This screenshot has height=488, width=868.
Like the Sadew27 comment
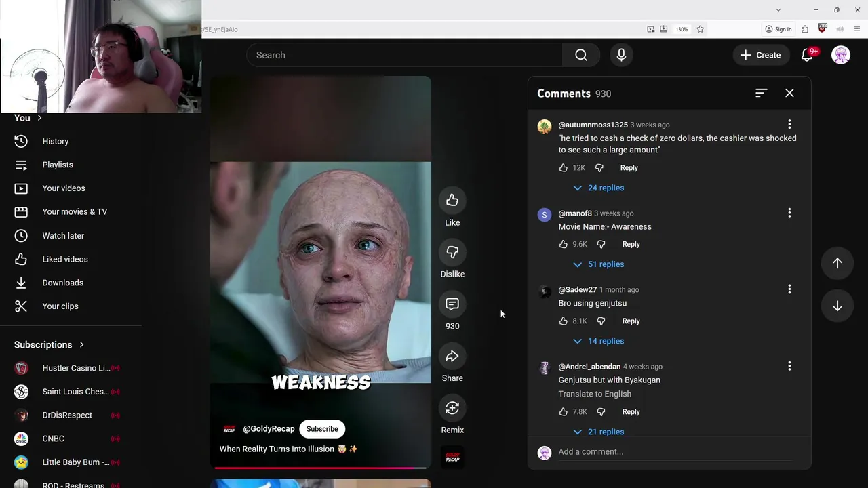pos(564,321)
